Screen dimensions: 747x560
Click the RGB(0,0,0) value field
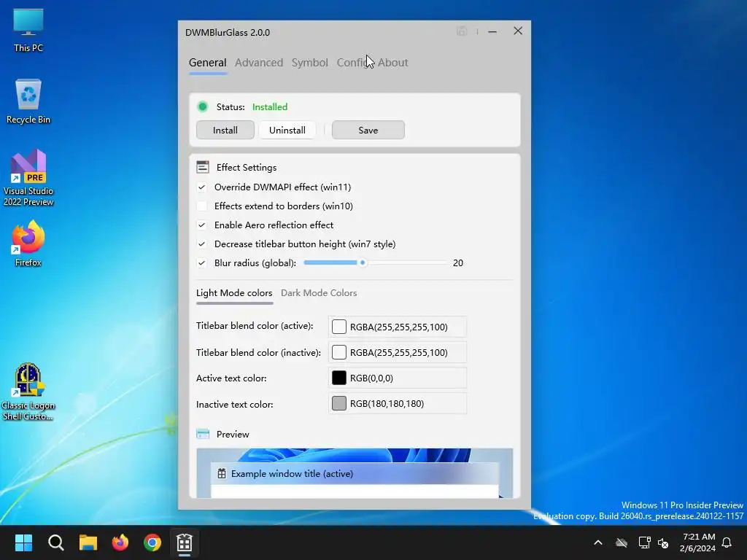398,378
